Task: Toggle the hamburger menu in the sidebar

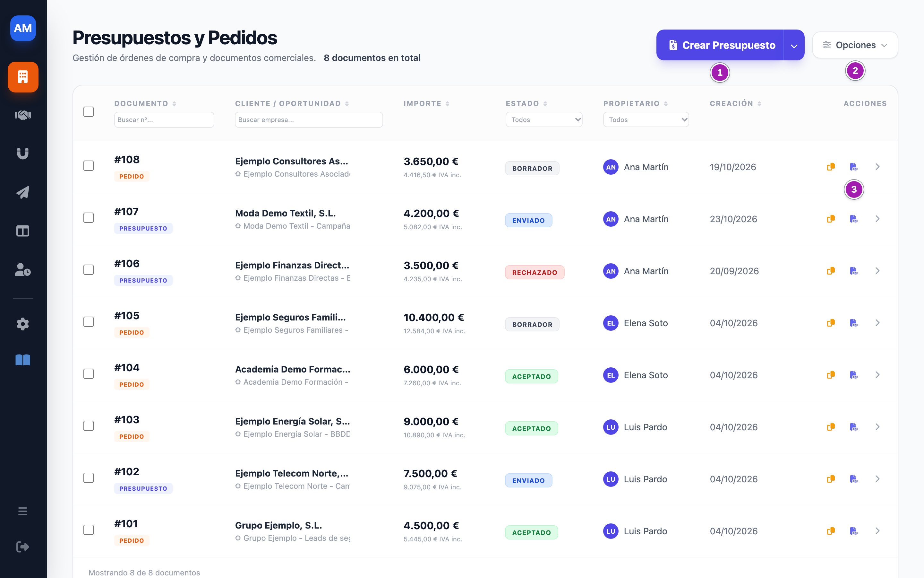Action: 23,511
